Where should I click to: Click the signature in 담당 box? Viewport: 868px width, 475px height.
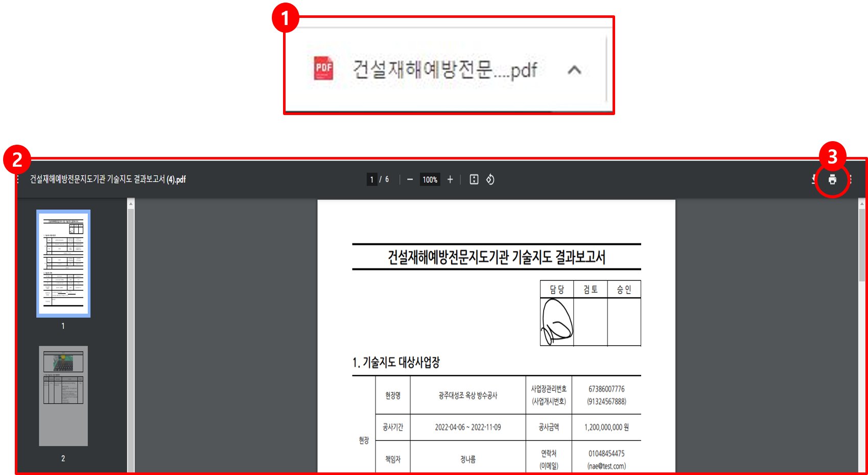(x=557, y=322)
